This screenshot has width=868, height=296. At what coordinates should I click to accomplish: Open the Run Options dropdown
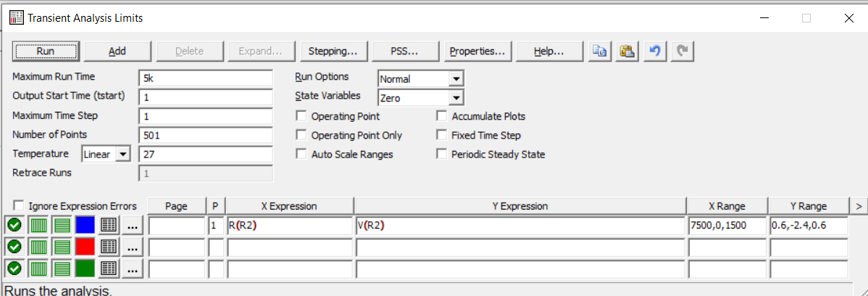tap(456, 79)
